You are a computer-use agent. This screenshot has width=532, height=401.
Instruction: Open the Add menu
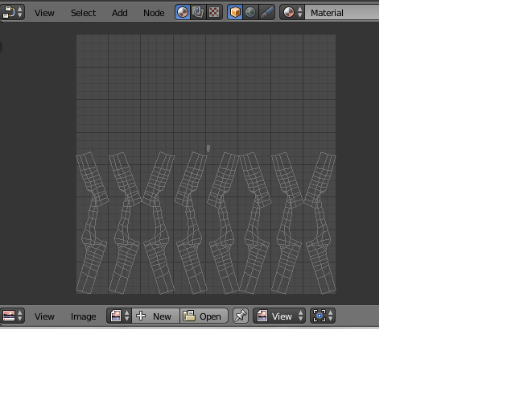[x=119, y=13]
